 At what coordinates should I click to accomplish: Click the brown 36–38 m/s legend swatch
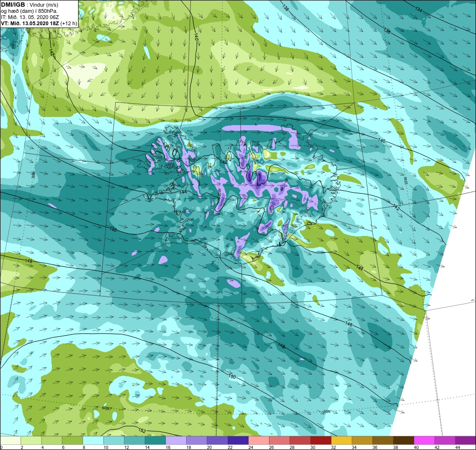pos(383,440)
